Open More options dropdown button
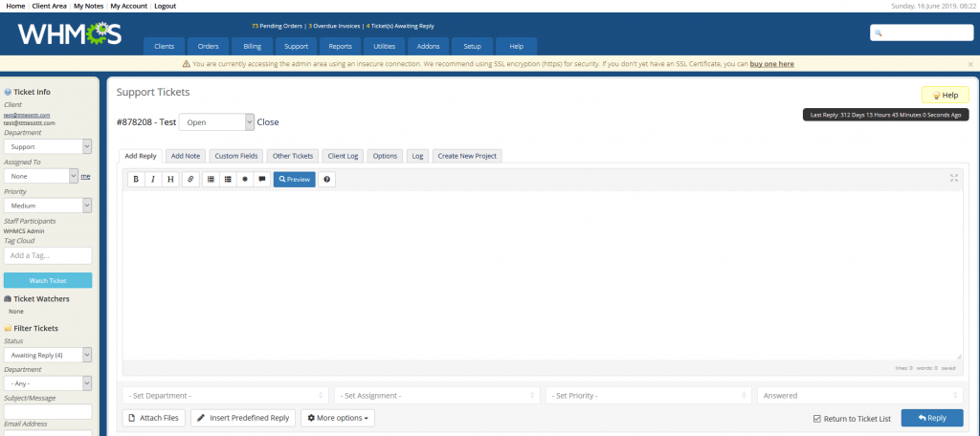 [x=337, y=418]
